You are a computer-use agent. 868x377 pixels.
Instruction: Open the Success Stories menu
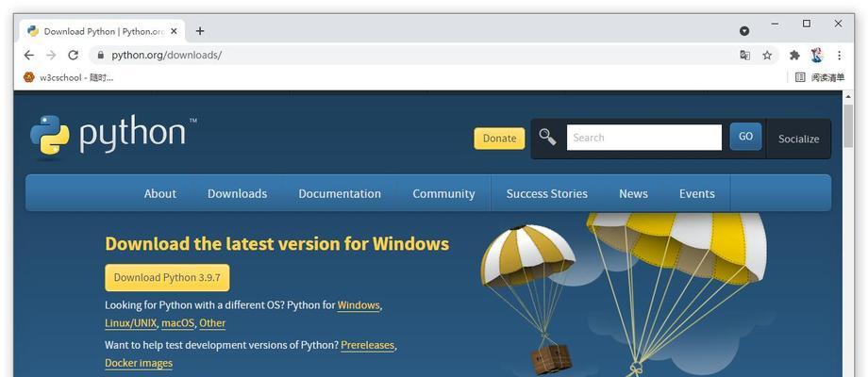coord(547,193)
